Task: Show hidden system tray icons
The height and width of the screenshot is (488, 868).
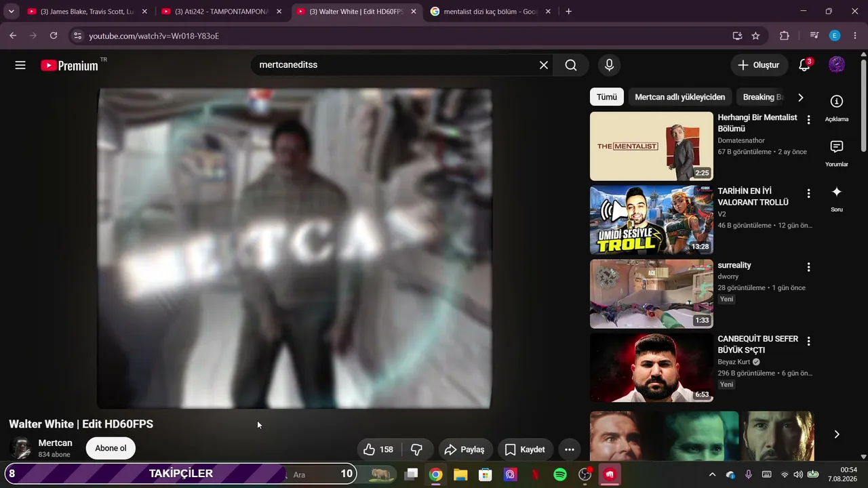Action: tap(712, 474)
